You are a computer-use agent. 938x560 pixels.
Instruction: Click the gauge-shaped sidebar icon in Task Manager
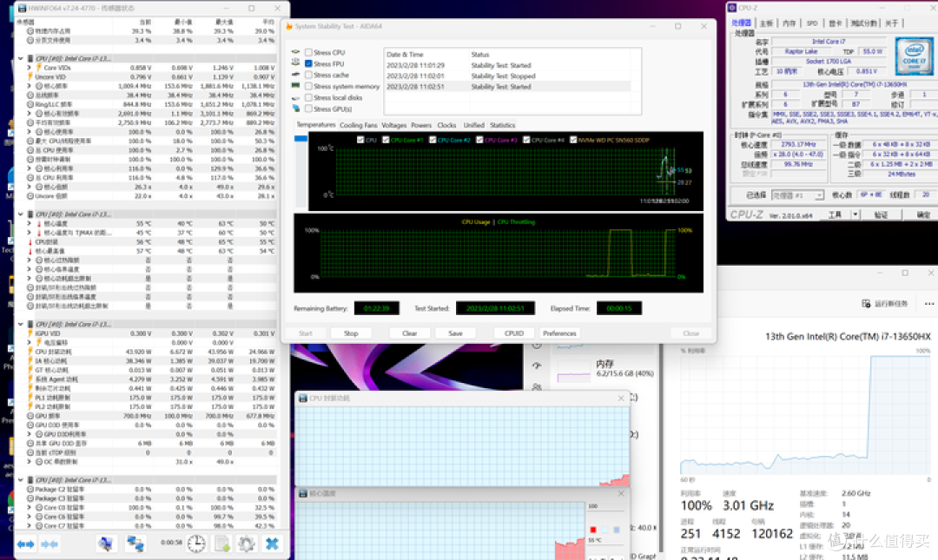coord(537,366)
